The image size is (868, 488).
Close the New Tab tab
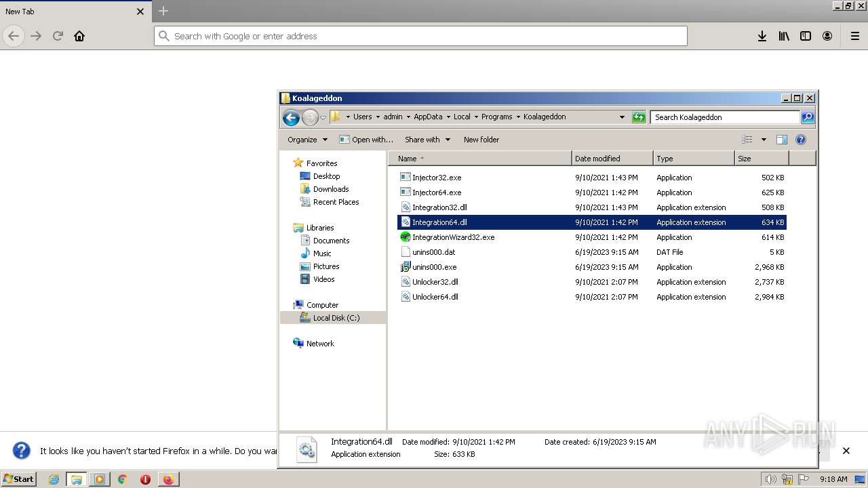point(140,12)
